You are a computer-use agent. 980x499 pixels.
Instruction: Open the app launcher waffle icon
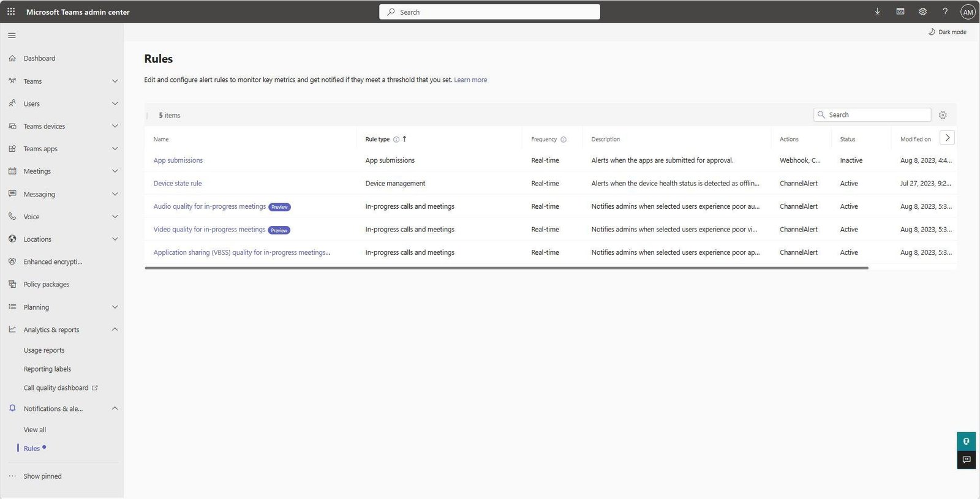click(x=11, y=12)
